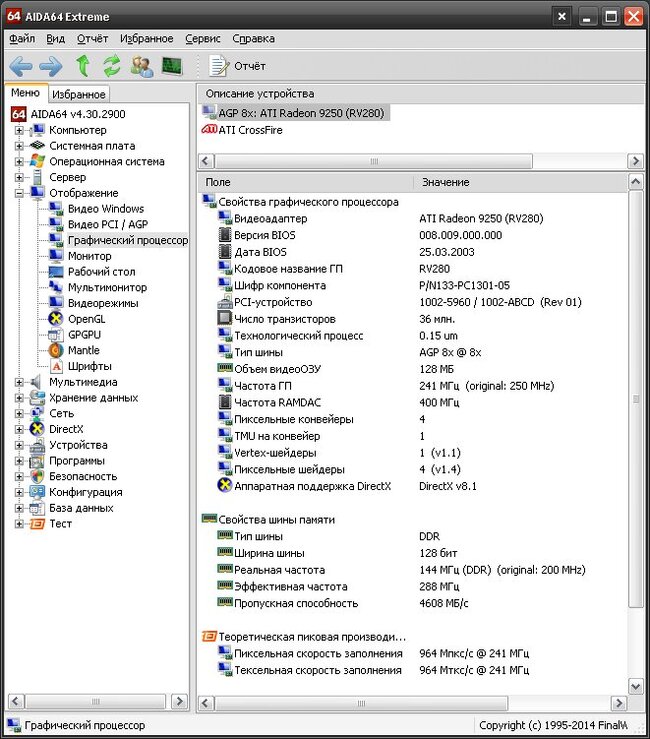The image size is (650, 739).
Task: Switch to the Избранное tab
Action: pos(79,94)
